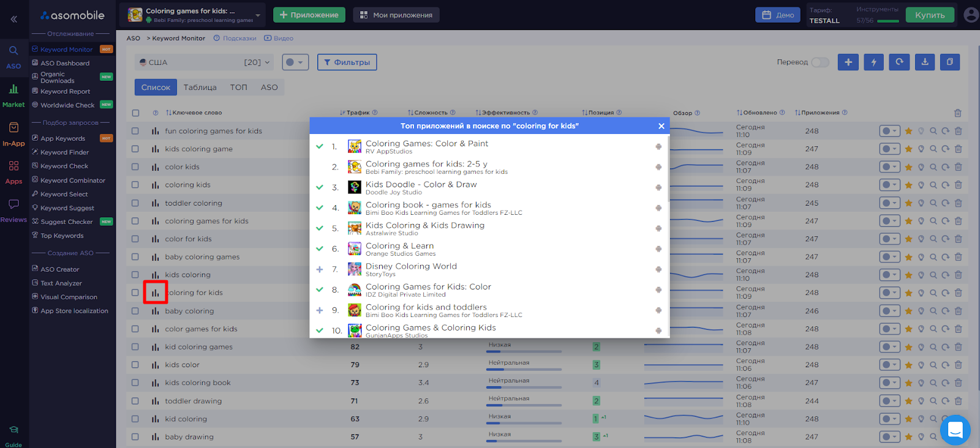This screenshot has height=448, width=980.
Task: Expand the app selector 'Coloring games for kids'
Action: [192, 15]
